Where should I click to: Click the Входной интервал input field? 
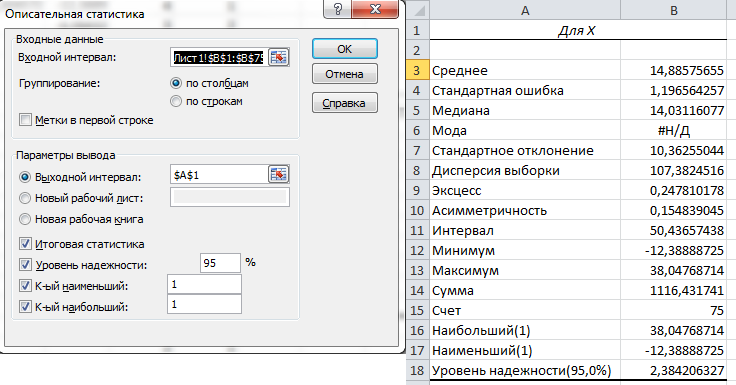click(220, 57)
